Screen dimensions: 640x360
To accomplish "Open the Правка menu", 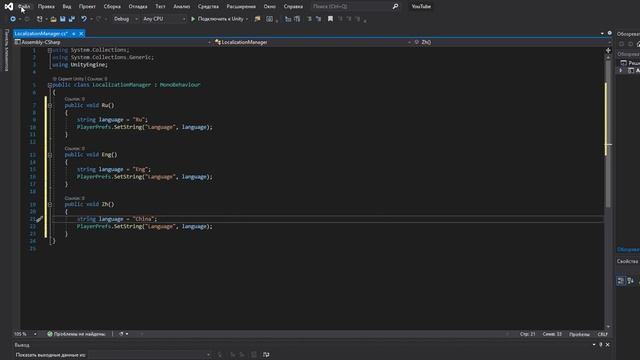I will pos(46,7).
